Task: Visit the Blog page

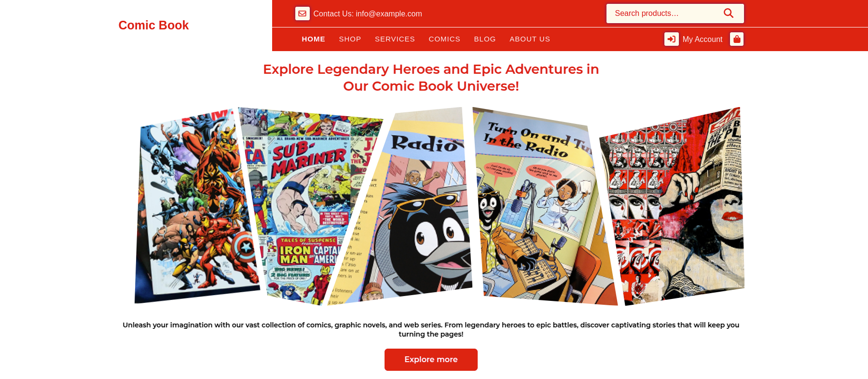Action: (485, 39)
